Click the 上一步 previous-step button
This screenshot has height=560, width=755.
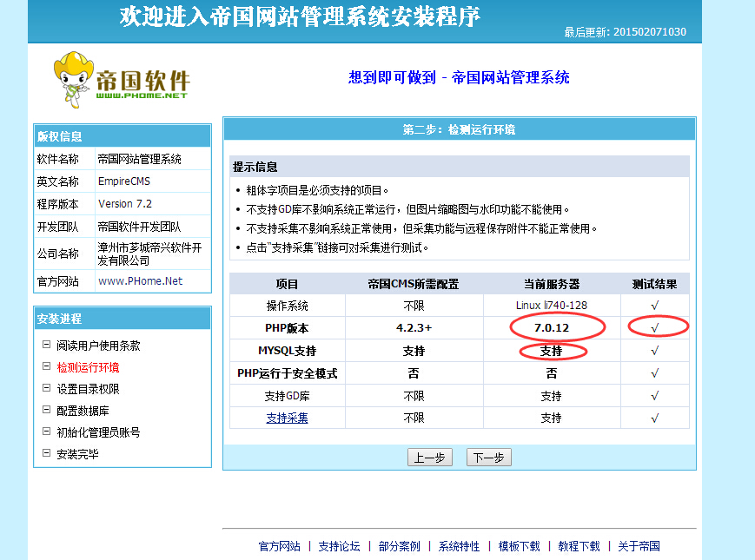(430, 457)
